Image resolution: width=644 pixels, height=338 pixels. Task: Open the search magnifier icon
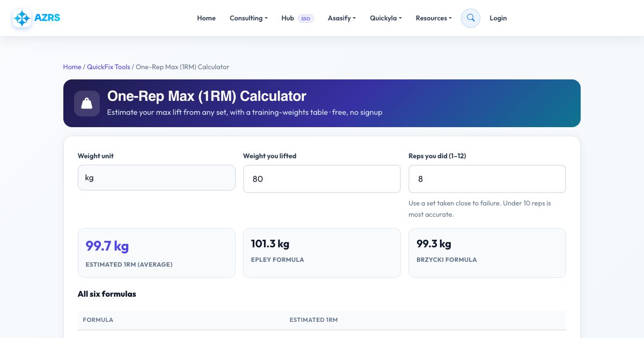[471, 18]
